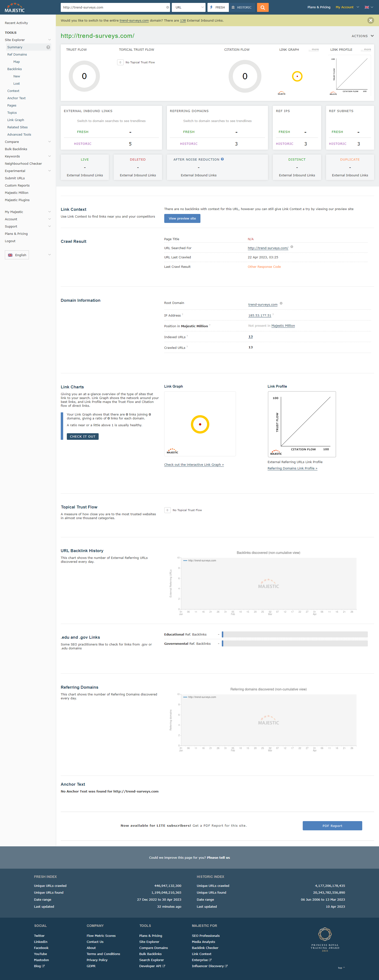Expand the Actions menu
The width and height of the screenshot is (379, 980).
[362, 36]
